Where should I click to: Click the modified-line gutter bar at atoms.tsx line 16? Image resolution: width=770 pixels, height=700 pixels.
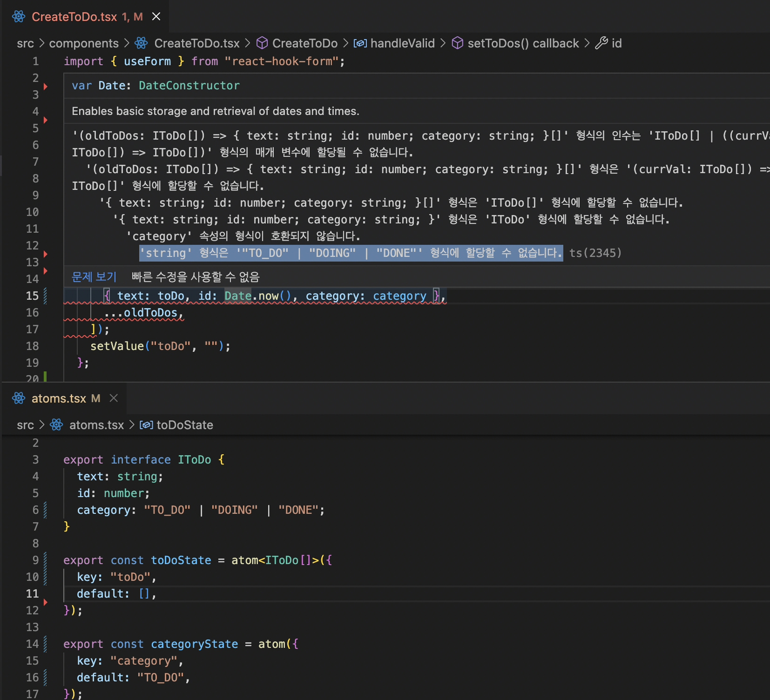(45, 678)
